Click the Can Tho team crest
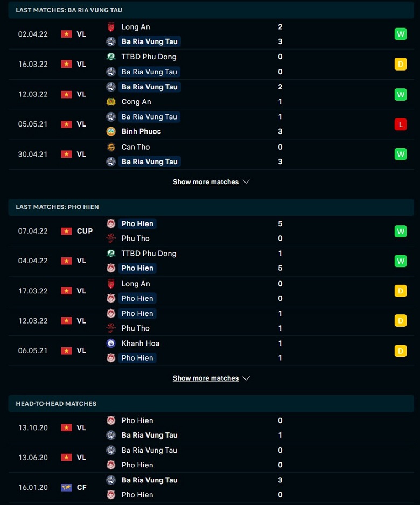 [111, 147]
